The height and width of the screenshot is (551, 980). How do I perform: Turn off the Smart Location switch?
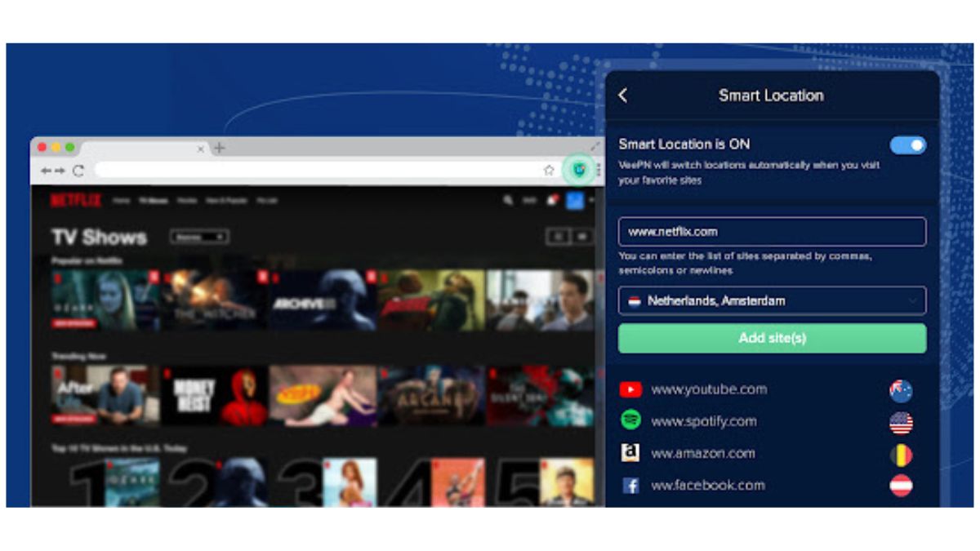(908, 145)
